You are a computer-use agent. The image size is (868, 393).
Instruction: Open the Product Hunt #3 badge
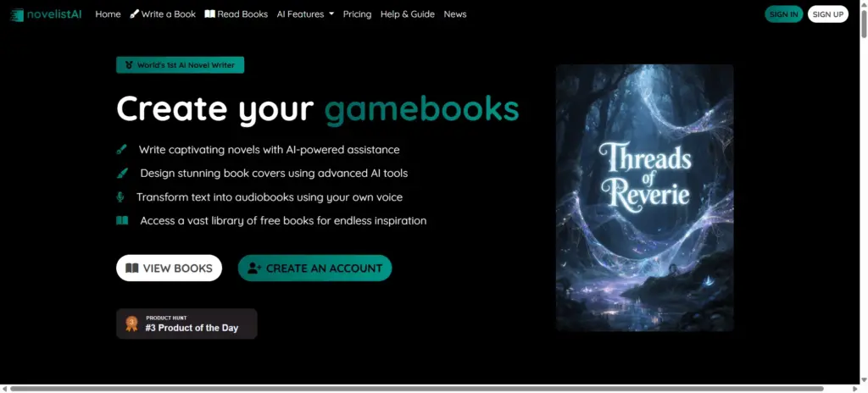point(186,324)
